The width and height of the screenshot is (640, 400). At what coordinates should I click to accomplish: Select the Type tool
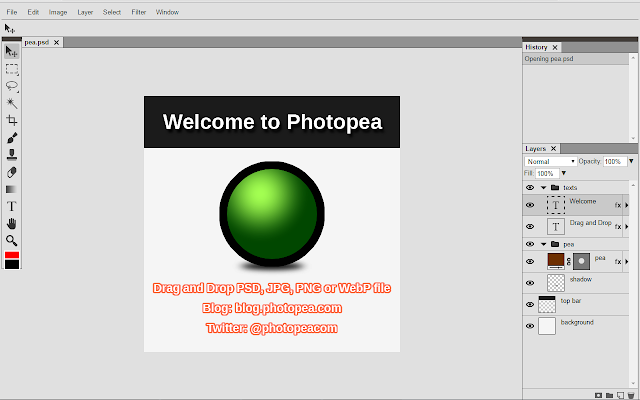pos(11,207)
